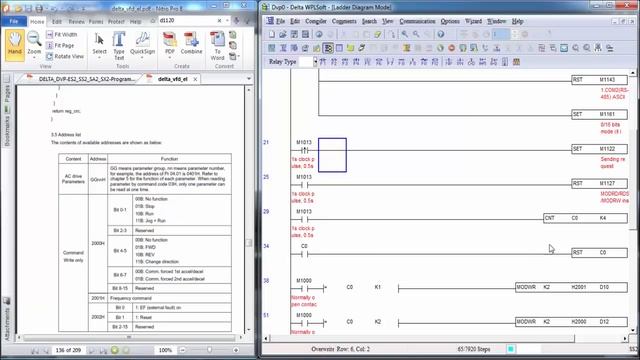The width and height of the screenshot is (640, 360).
Task: Click the save icon in Nitro title bar
Action: pyautogui.click(x=28, y=8)
